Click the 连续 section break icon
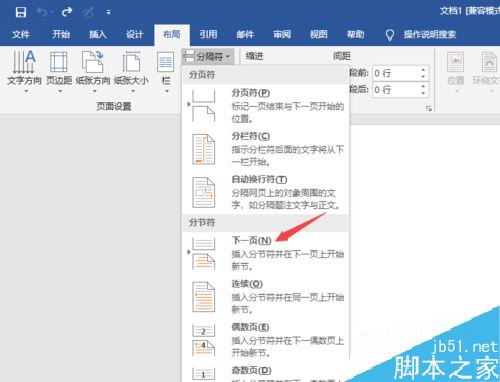500x382 pixels. [204, 297]
